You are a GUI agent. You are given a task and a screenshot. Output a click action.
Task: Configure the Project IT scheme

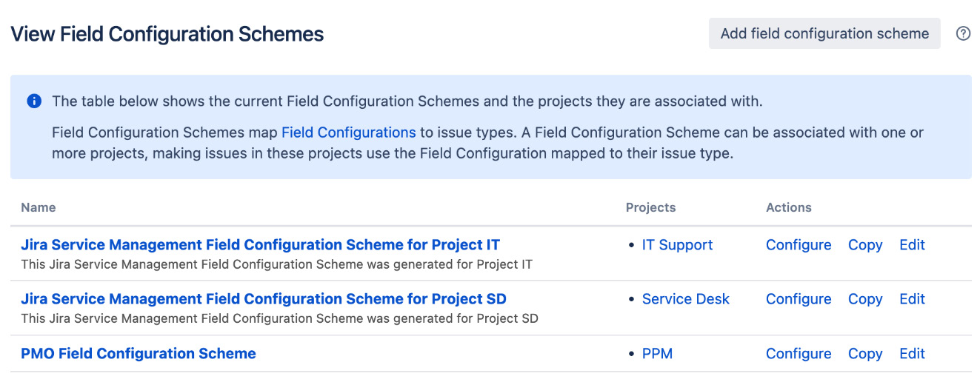(x=799, y=245)
